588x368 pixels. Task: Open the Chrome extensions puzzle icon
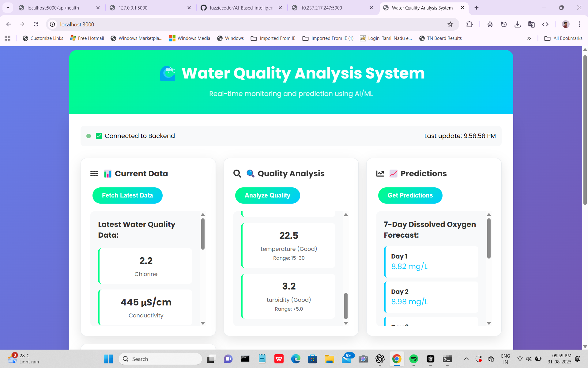coord(469,24)
